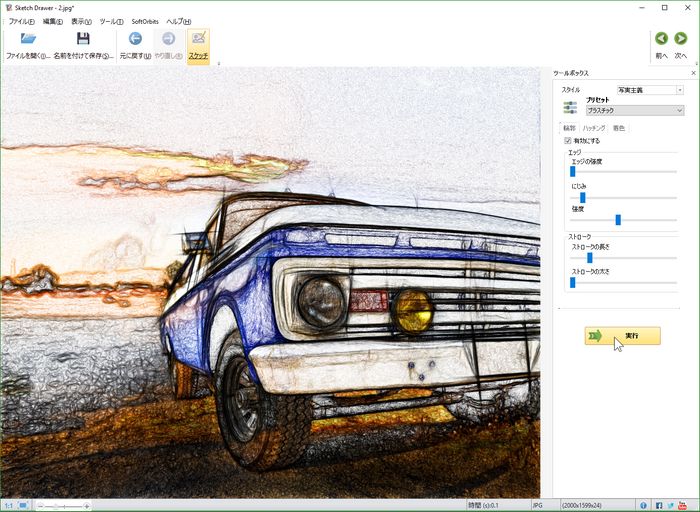Image resolution: width=700 pixels, height=512 pixels.
Task: Open the Twitter icon in status bar
Action: point(671,505)
